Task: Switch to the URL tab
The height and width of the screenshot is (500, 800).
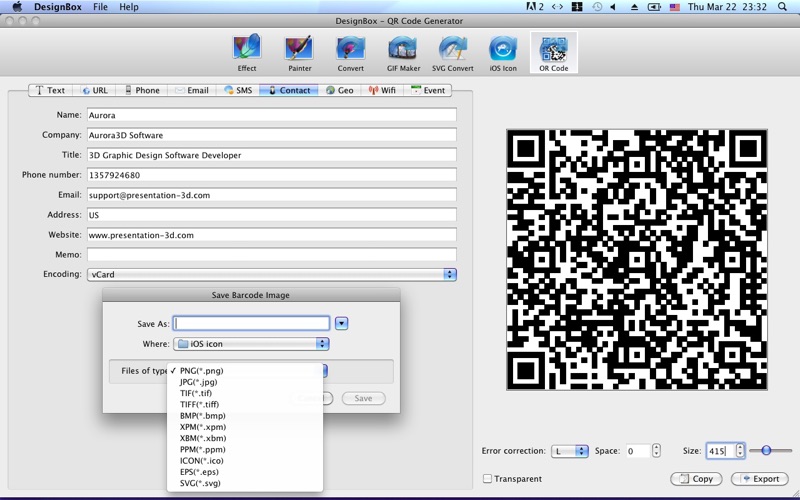Action: pyautogui.click(x=95, y=90)
